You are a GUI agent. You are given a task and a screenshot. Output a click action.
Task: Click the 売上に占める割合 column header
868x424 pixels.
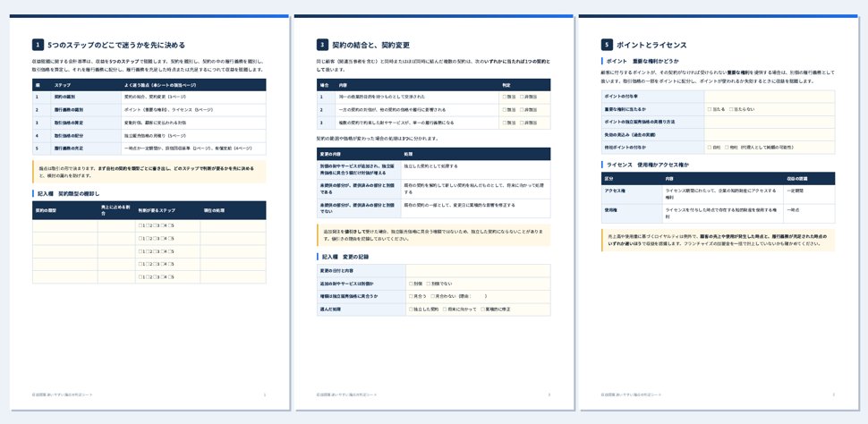coord(117,210)
